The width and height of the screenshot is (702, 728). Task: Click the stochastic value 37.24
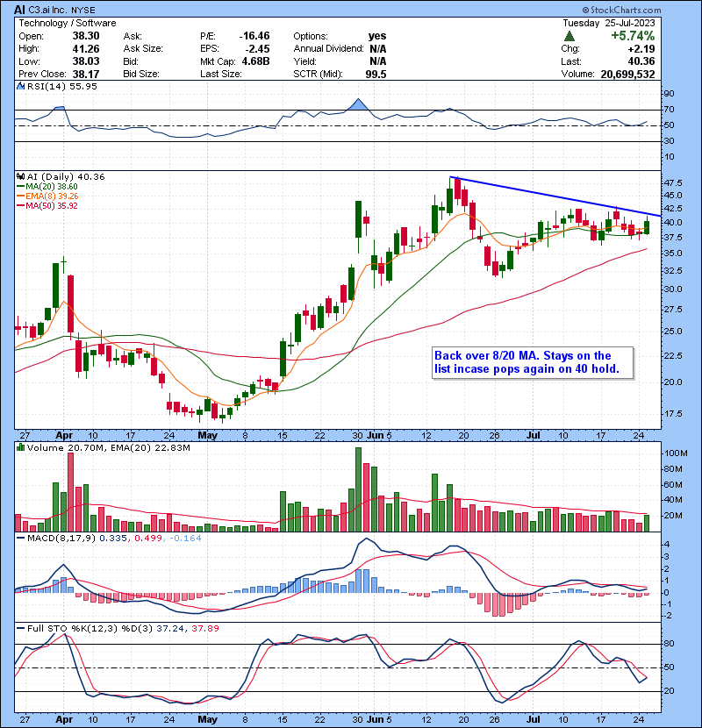click(x=169, y=628)
